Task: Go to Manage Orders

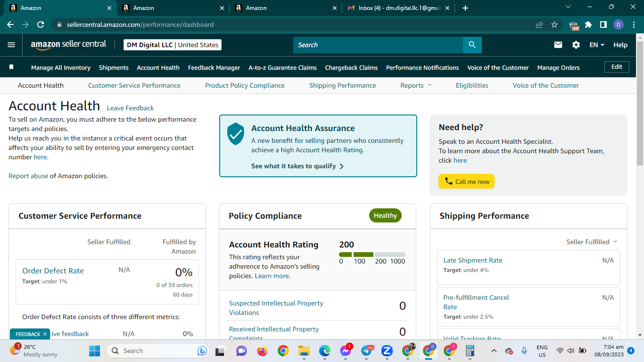Action: [558, 67]
